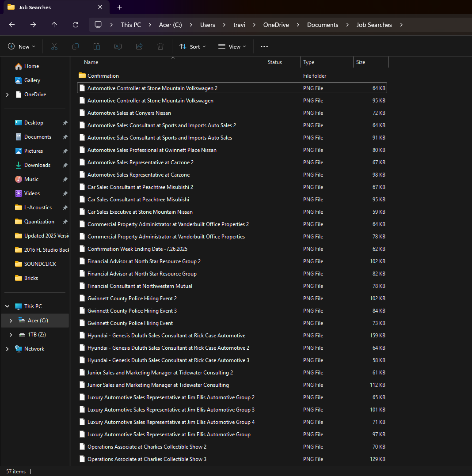
Task: Expand the 1TB (Z:) drive in sidebar
Action: point(10,334)
